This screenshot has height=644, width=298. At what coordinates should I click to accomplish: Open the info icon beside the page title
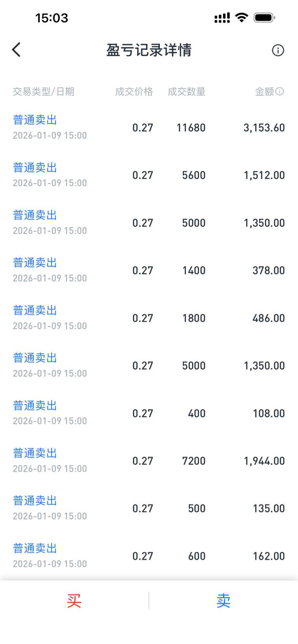click(x=278, y=50)
